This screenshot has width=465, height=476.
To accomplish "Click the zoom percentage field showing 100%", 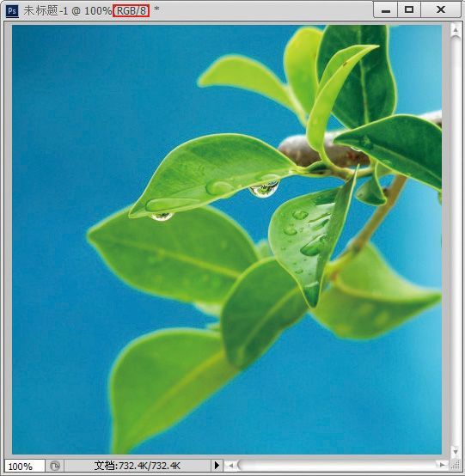I will tap(25, 466).
